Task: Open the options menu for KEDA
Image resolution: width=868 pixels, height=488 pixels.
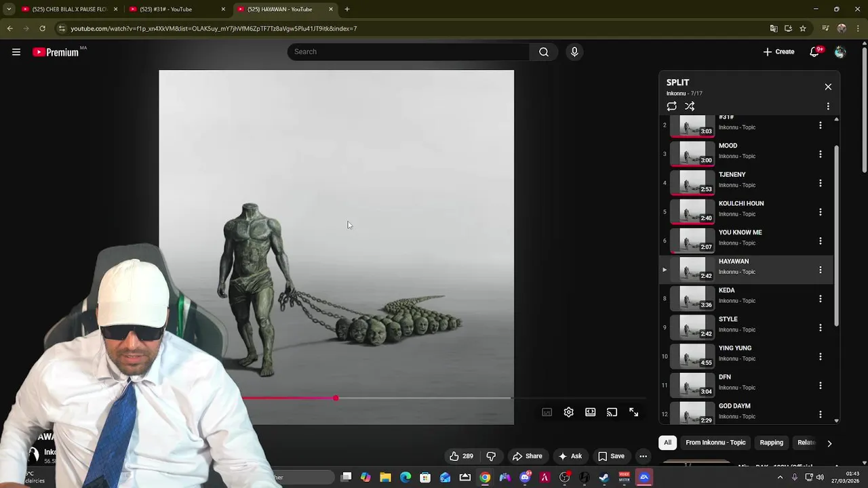Action: pyautogui.click(x=821, y=299)
